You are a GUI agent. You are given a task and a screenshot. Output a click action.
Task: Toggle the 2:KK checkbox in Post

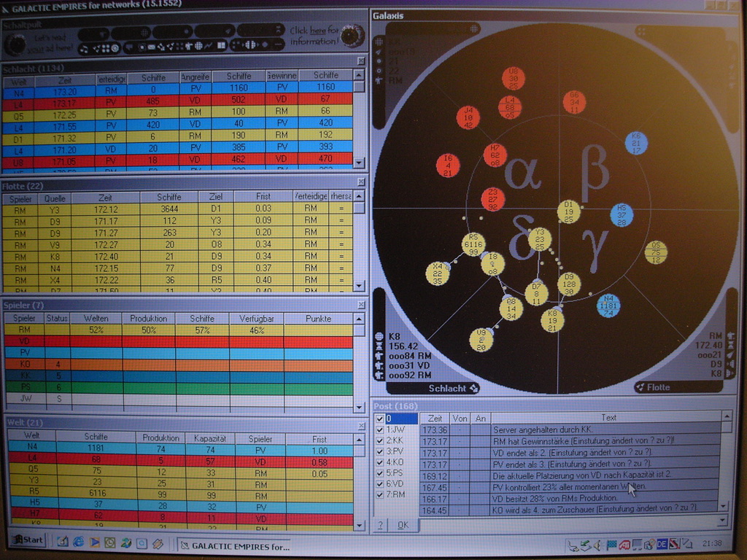pos(379,440)
